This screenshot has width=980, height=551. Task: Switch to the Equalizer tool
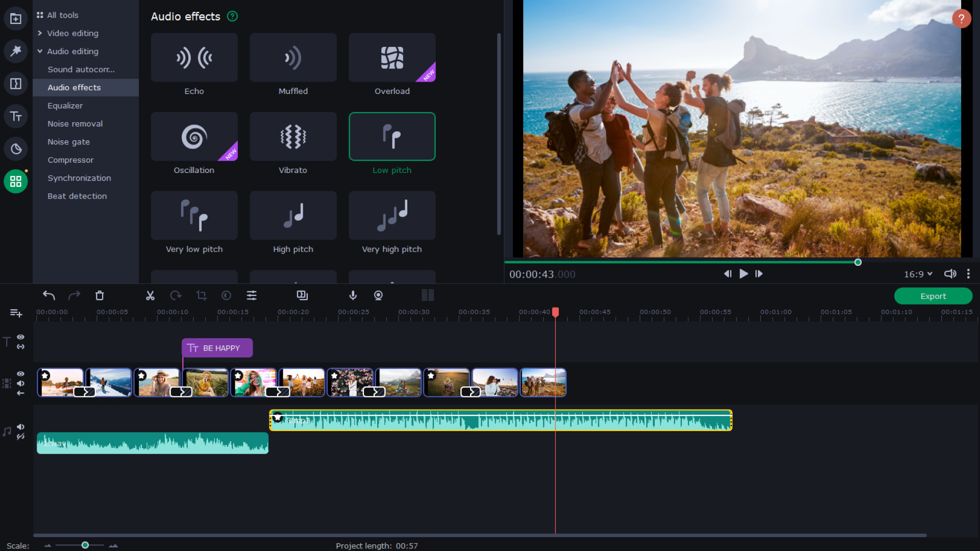(x=65, y=106)
